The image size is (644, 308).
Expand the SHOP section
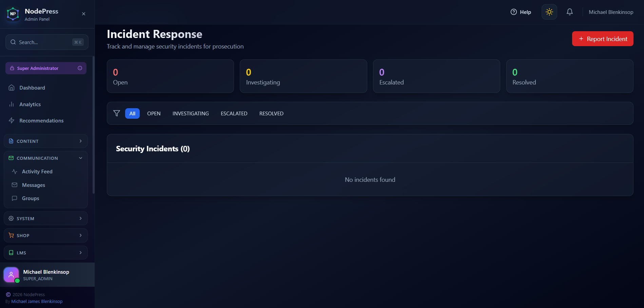tap(46, 235)
